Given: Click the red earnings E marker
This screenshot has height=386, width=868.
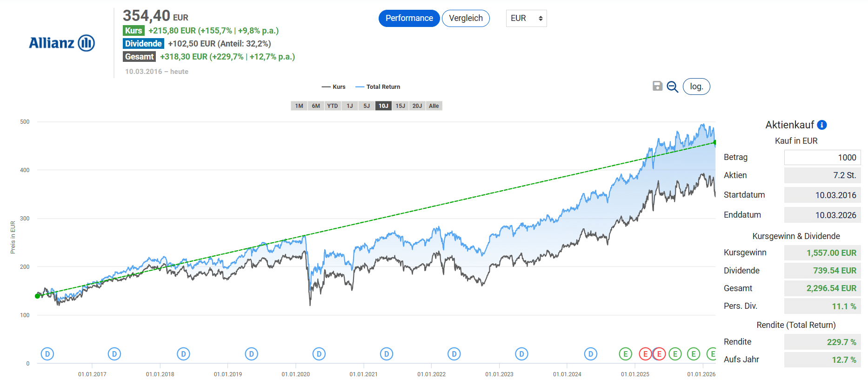Looking at the screenshot, I should click(645, 354).
